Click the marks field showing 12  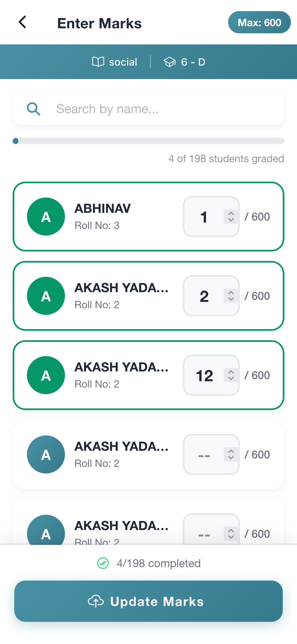204,375
